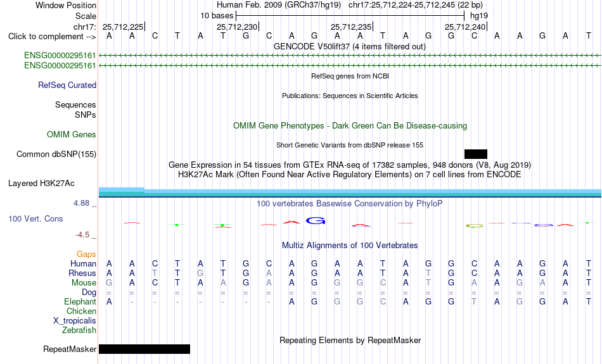Click the Scale label

(86, 16)
